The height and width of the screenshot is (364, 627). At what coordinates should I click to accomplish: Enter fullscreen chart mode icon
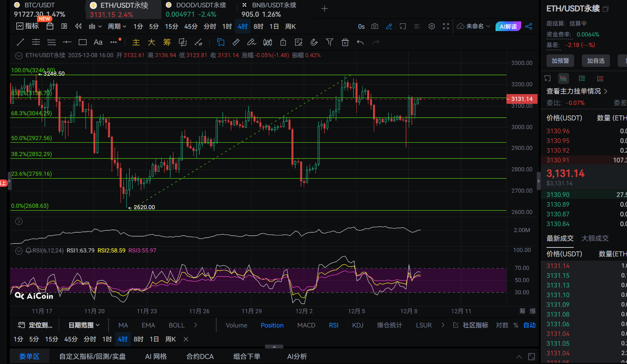446,26
